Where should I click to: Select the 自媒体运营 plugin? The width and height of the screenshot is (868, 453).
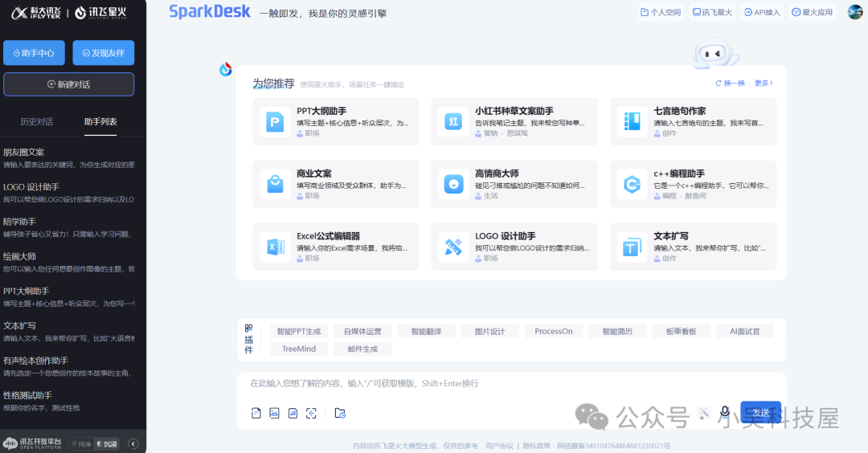[x=362, y=331]
